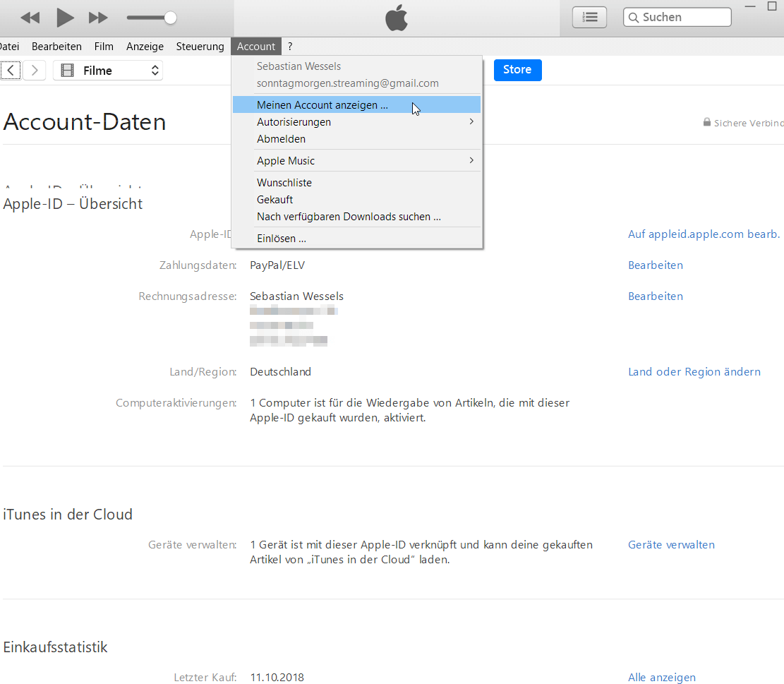The width and height of the screenshot is (784, 684).
Task: Click the Suchen search field
Action: point(677,17)
